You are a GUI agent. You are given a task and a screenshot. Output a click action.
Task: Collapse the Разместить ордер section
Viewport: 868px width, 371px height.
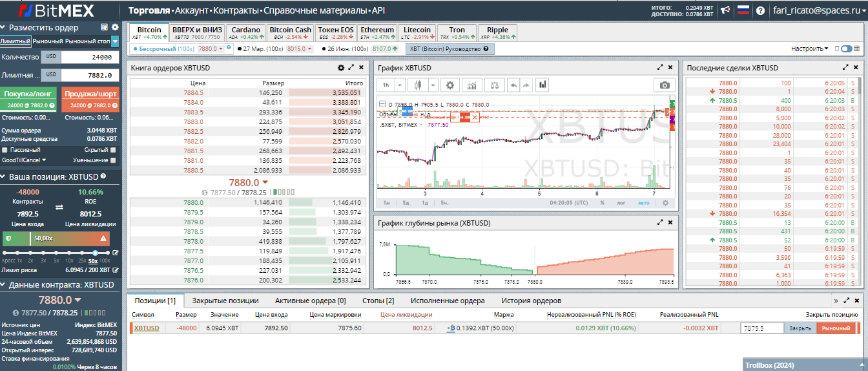3,28
